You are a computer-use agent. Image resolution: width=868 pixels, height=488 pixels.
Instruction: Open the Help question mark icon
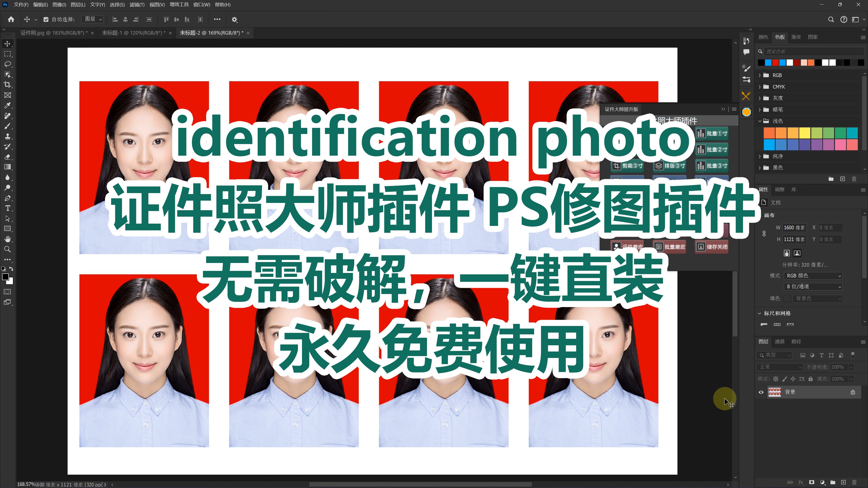coord(843,19)
